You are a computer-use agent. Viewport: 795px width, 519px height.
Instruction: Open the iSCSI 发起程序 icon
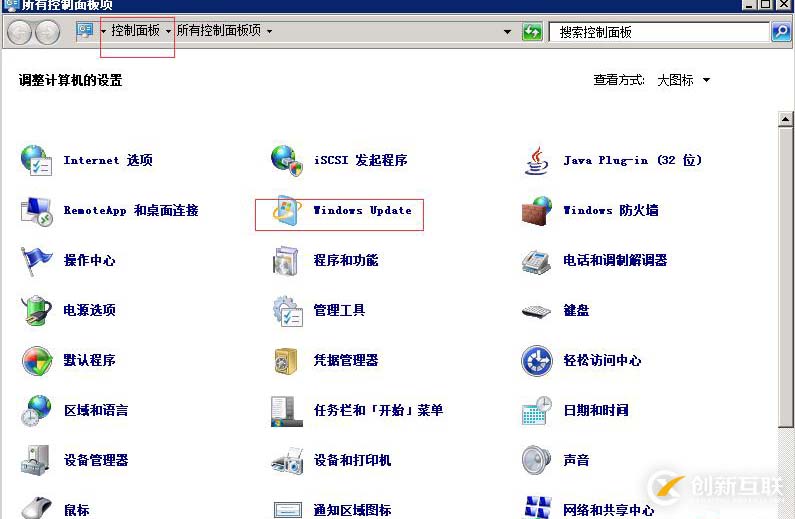pos(286,160)
